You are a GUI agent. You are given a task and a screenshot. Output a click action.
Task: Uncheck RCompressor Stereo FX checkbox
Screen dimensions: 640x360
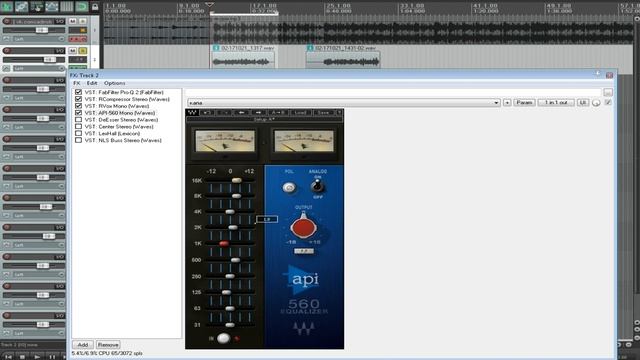pos(78,99)
